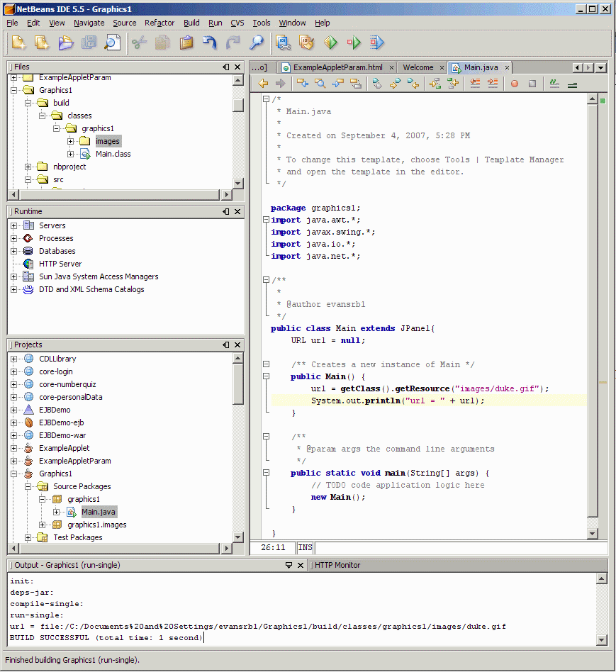
Task: Switch to the HTTP Monitor tab
Action: tap(337, 565)
